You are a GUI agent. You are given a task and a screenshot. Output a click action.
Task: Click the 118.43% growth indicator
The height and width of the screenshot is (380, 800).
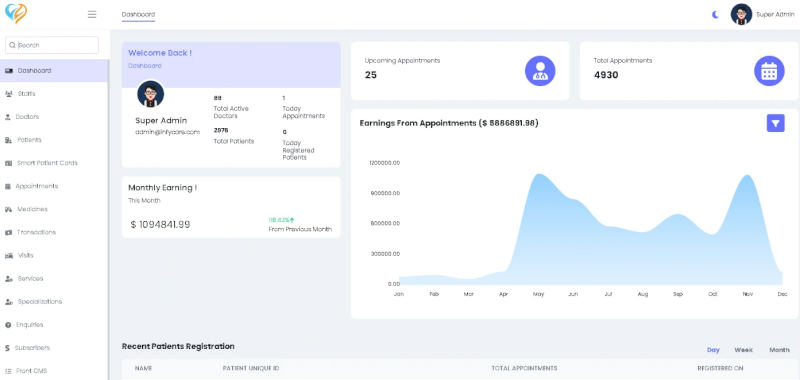[x=282, y=220]
